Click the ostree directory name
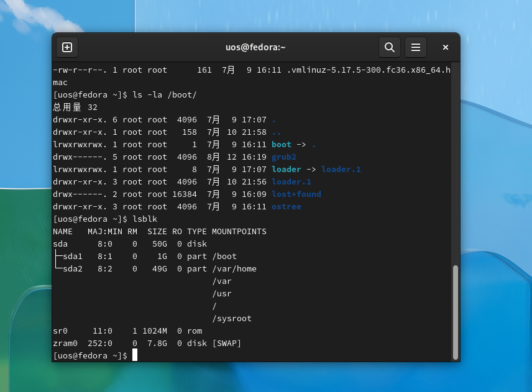The width and height of the screenshot is (532, 392). click(287, 207)
